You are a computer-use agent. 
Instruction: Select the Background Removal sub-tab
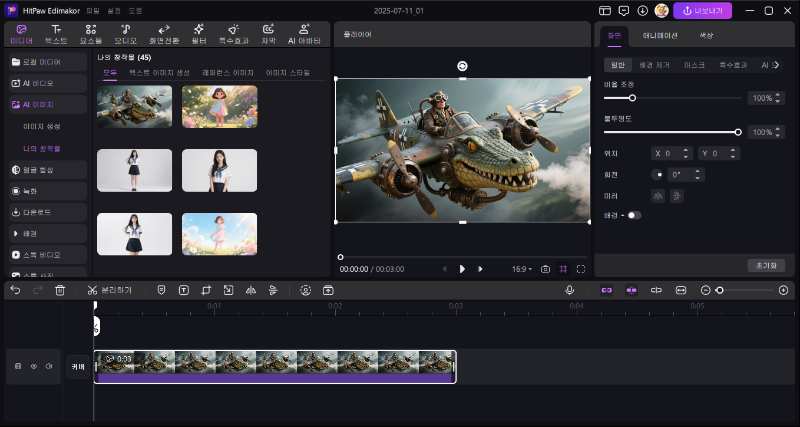[655, 65]
